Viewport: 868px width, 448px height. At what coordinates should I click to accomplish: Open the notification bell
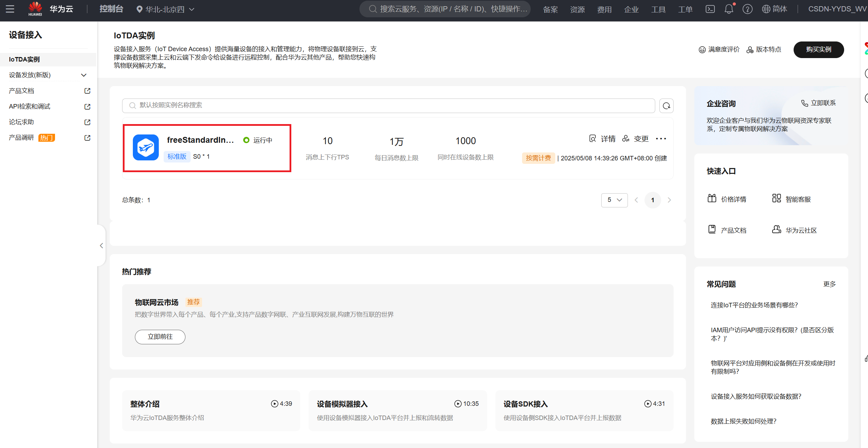point(729,9)
